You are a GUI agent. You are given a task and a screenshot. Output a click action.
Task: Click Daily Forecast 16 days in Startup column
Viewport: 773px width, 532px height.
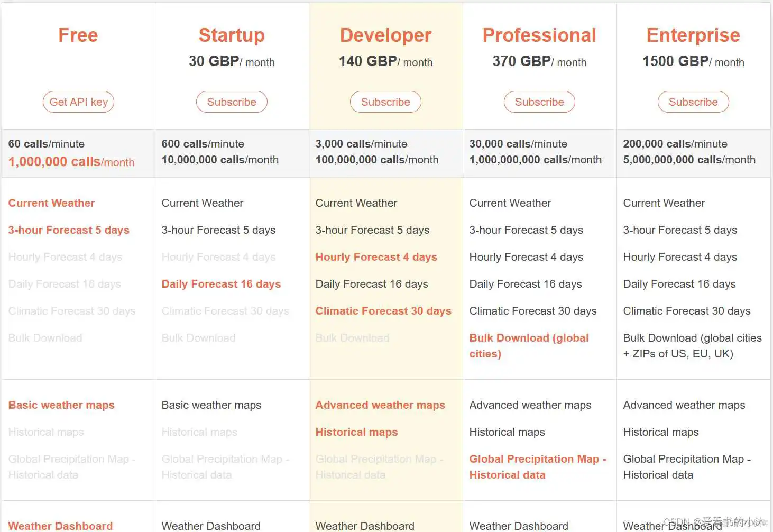pos(221,284)
